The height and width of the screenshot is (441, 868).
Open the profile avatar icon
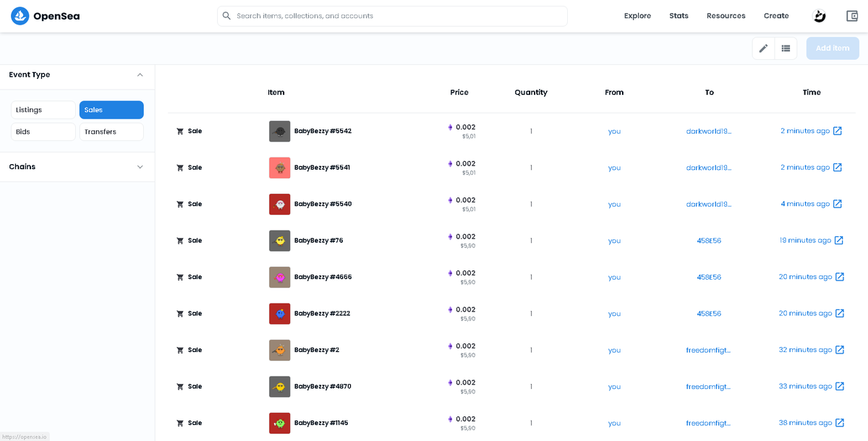[x=820, y=16]
